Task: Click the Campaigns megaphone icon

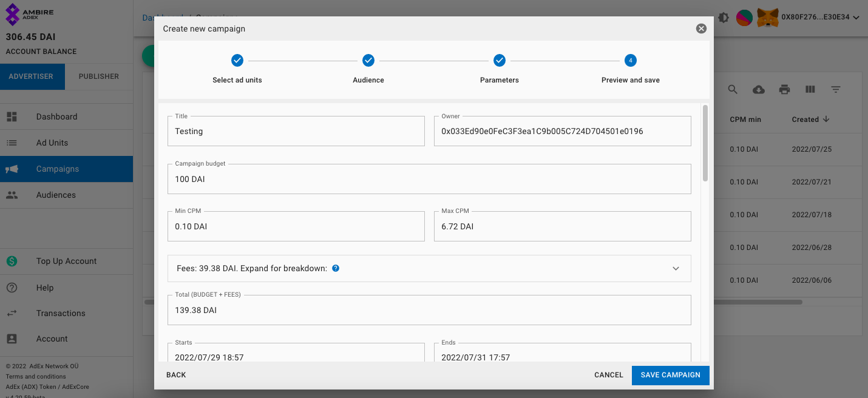Action: coord(12,169)
